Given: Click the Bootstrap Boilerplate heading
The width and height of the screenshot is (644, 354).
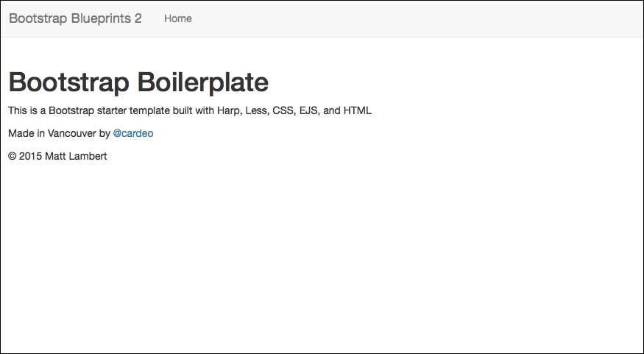Looking at the screenshot, I should (x=138, y=82).
